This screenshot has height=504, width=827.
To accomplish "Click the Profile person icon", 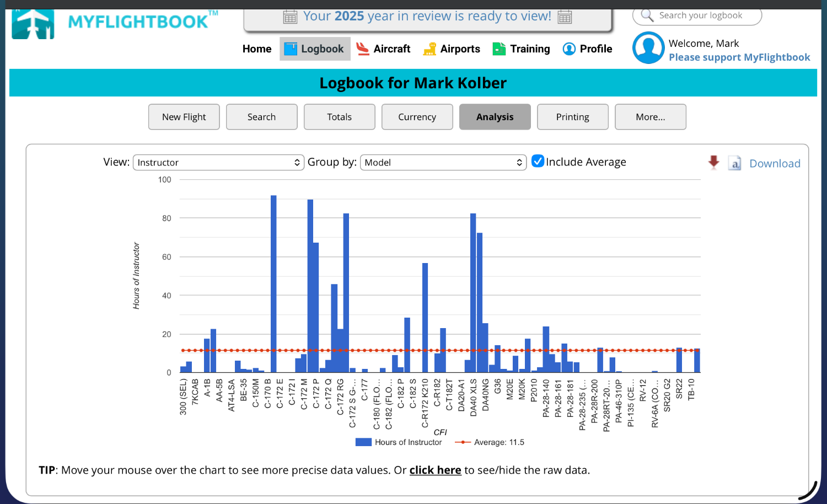I will click(x=569, y=49).
